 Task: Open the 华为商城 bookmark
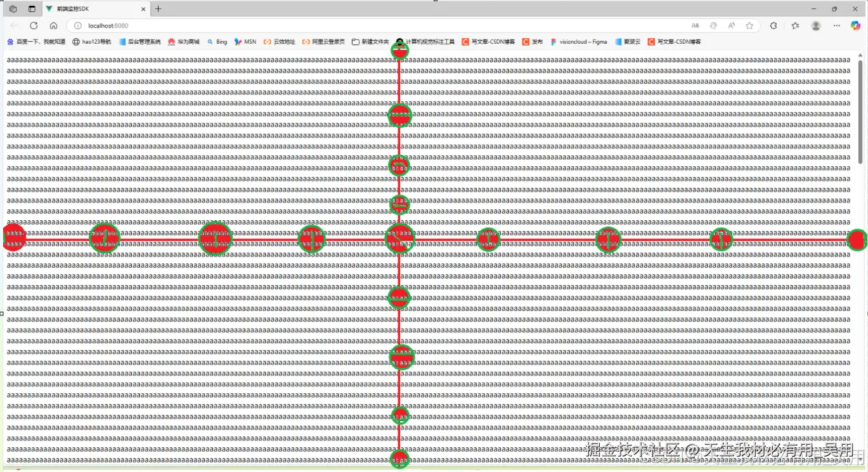(x=184, y=42)
